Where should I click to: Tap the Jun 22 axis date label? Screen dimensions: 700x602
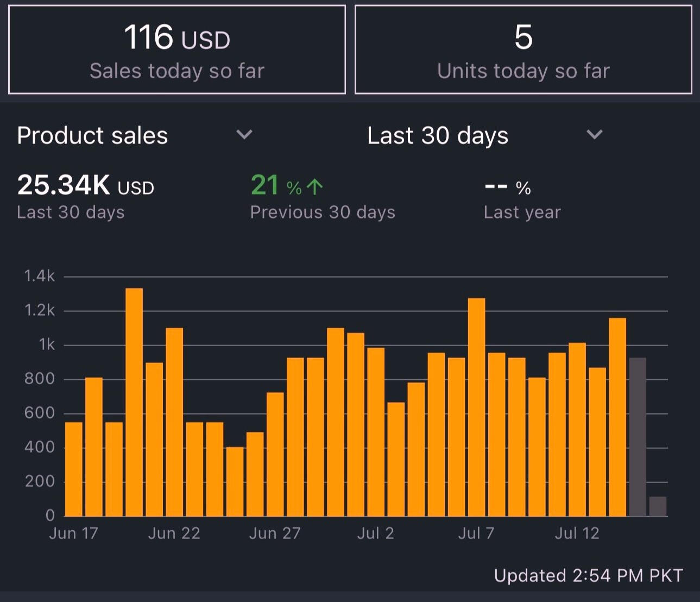point(174,533)
